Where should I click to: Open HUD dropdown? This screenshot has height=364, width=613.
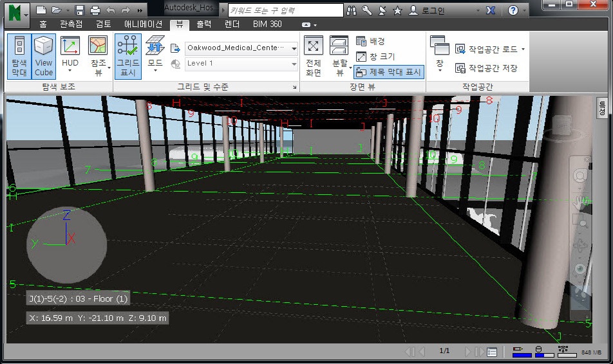(x=70, y=56)
